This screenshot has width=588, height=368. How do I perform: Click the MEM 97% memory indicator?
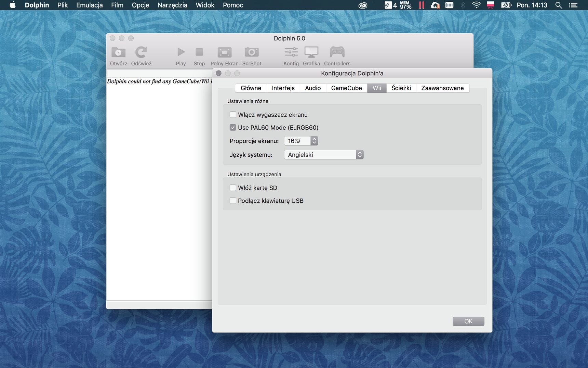coord(405,5)
